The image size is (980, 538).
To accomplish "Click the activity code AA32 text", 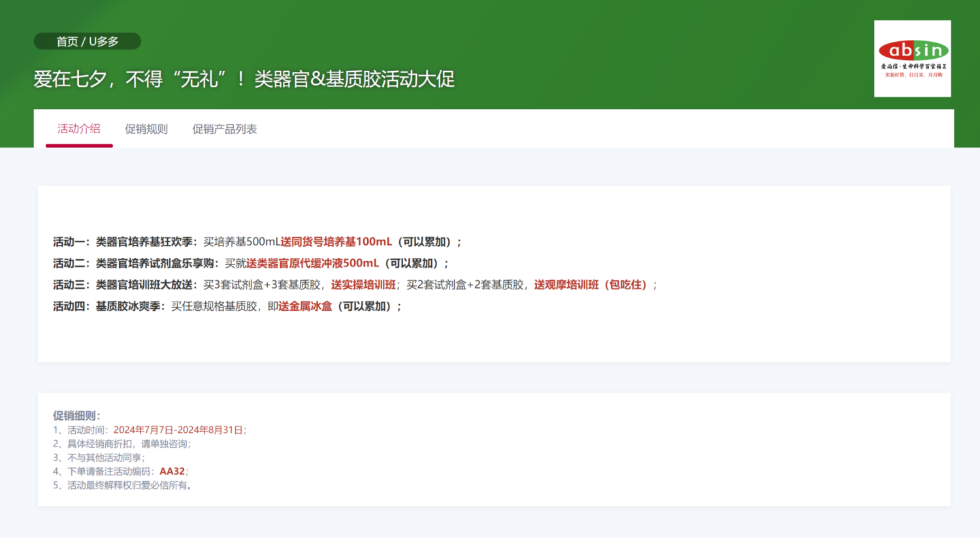I will pyautogui.click(x=173, y=471).
